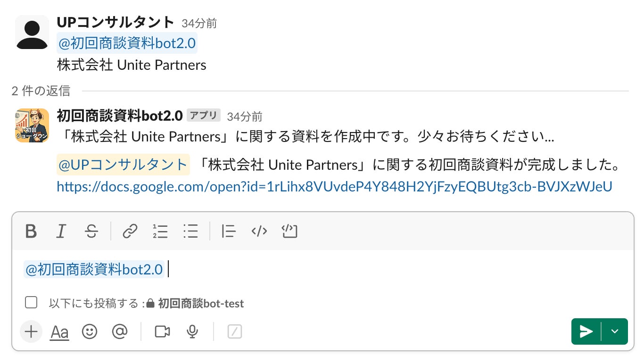Format text as inline code
644x364 pixels.
259,232
